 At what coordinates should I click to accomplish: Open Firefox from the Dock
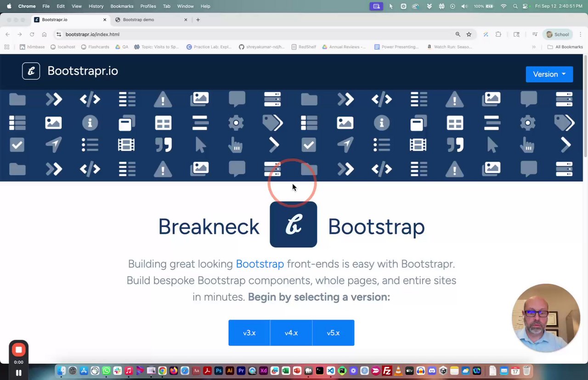click(x=174, y=371)
